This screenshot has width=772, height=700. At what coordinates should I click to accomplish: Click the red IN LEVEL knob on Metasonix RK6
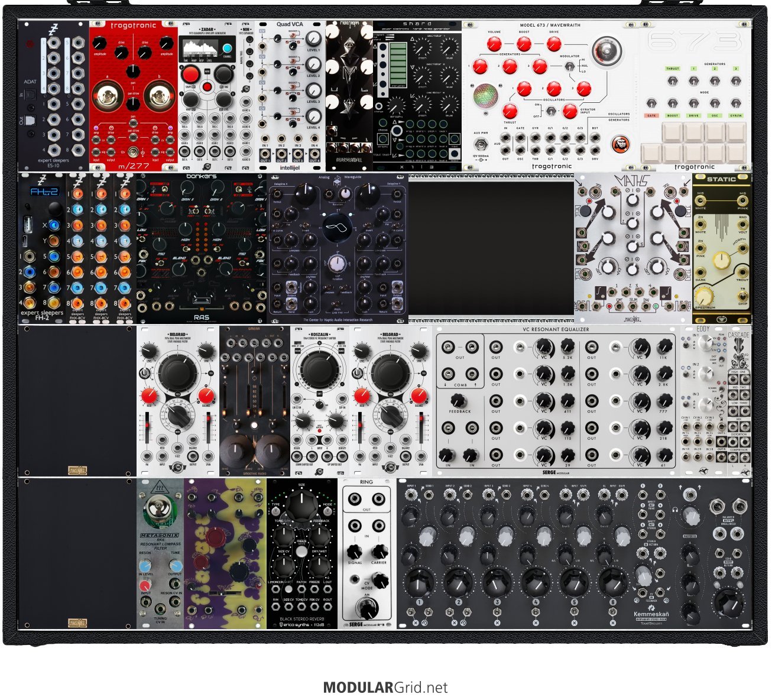tap(145, 585)
